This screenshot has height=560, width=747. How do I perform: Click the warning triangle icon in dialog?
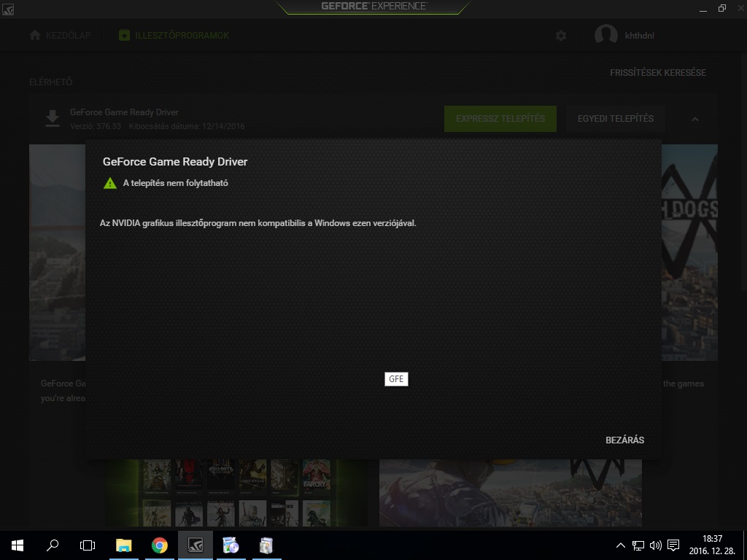click(x=110, y=183)
